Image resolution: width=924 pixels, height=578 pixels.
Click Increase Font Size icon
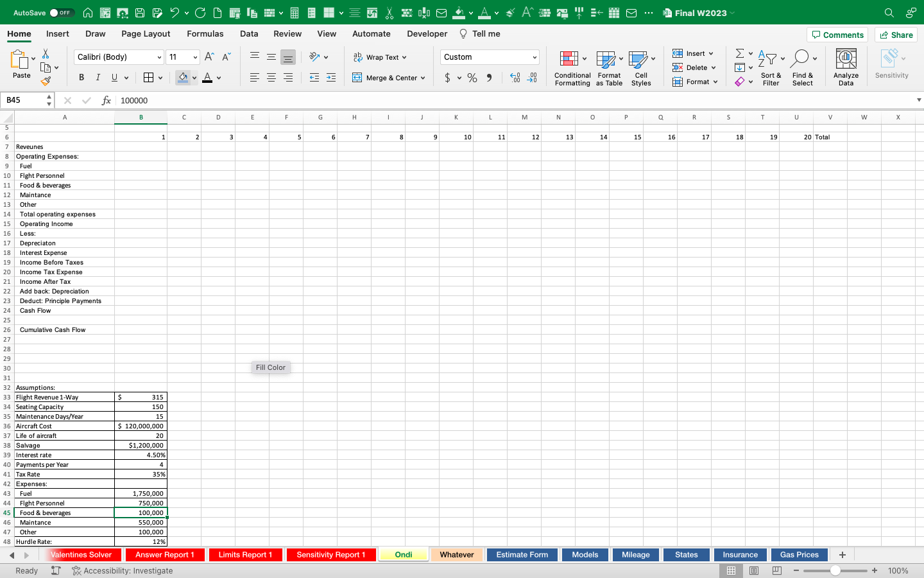(209, 57)
